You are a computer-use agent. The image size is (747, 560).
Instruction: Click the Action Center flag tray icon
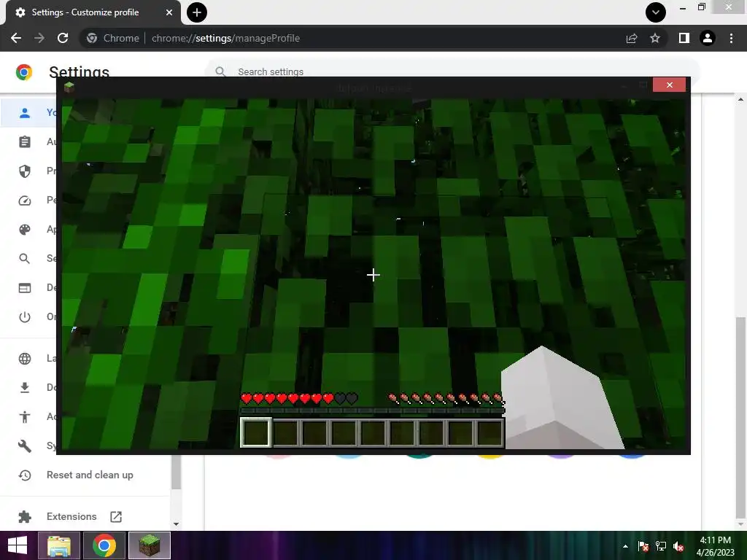[643, 546]
